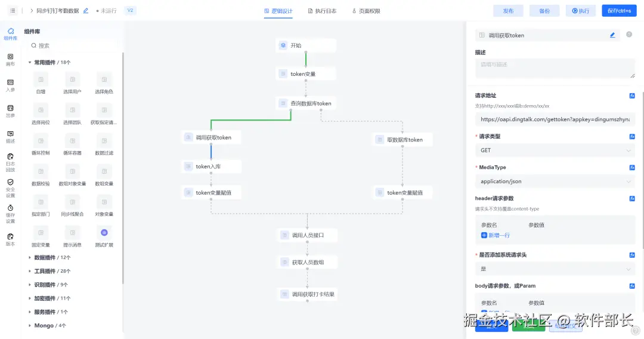Click the 发布 button
Viewport: 644px width, 339px height.
pyautogui.click(x=508, y=11)
